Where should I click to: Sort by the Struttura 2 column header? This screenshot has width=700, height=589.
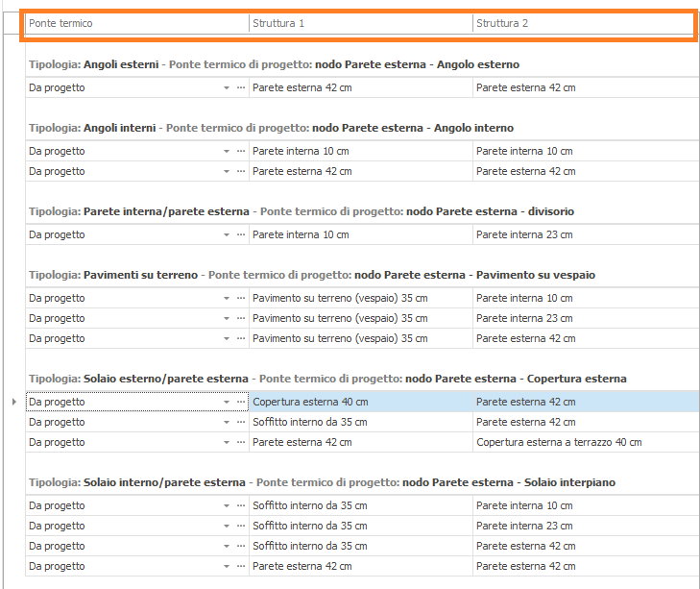coord(583,23)
